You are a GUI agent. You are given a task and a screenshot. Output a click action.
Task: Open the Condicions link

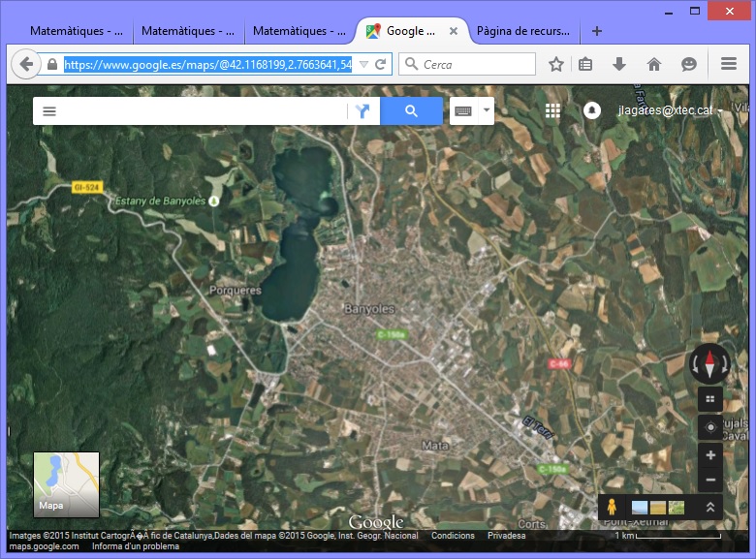coord(453,536)
